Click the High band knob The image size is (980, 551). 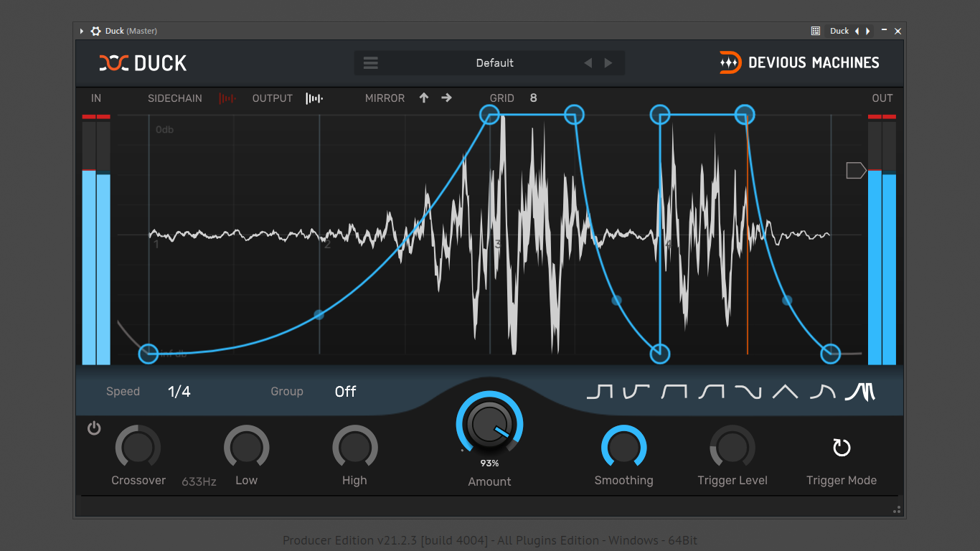(x=354, y=448)
